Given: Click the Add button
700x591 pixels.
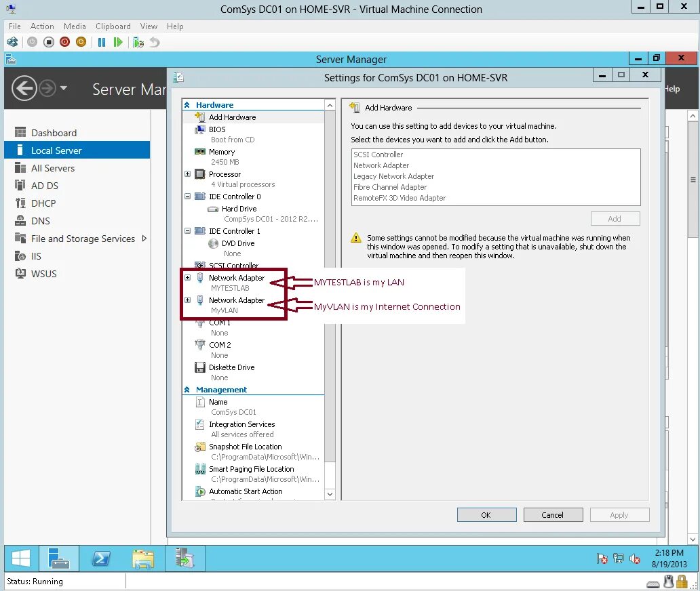Looking at the screenshot, I should pyautogui.click(x=615, y=218).
